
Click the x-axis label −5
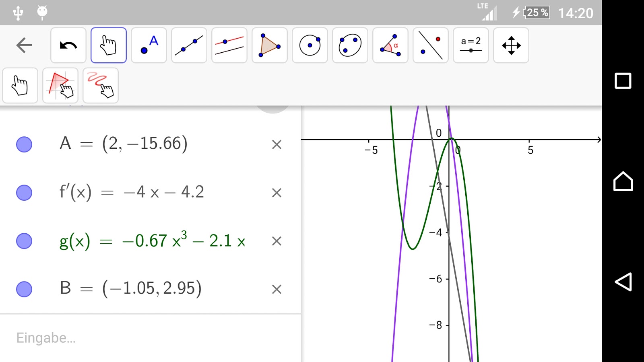(x=371, y=150)
